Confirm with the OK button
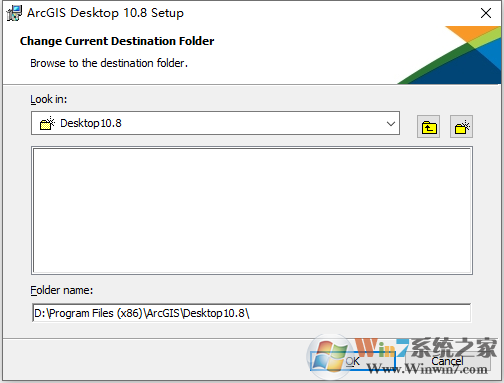This screenshot has height=383, width=504. (x=353, y=361)
